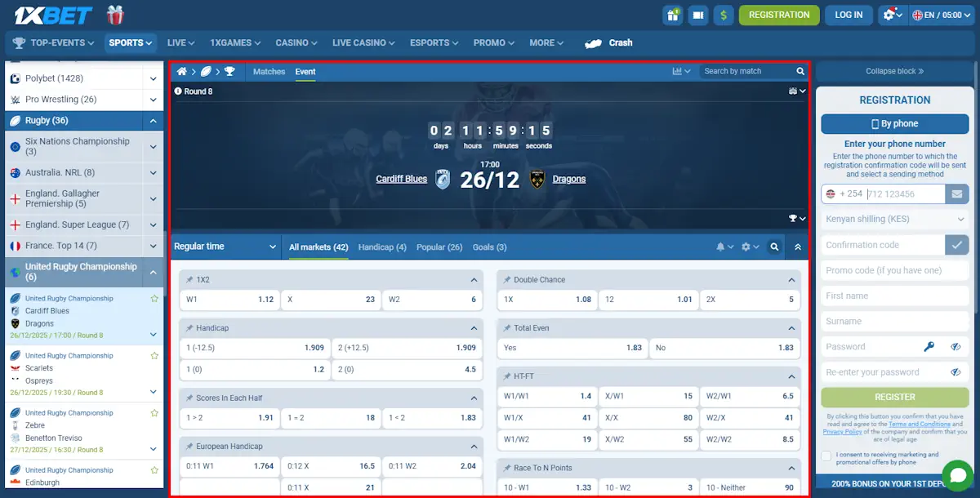Open the Kenyan shilling currency dropdown
980x498 pixels.
pos(894,219)
